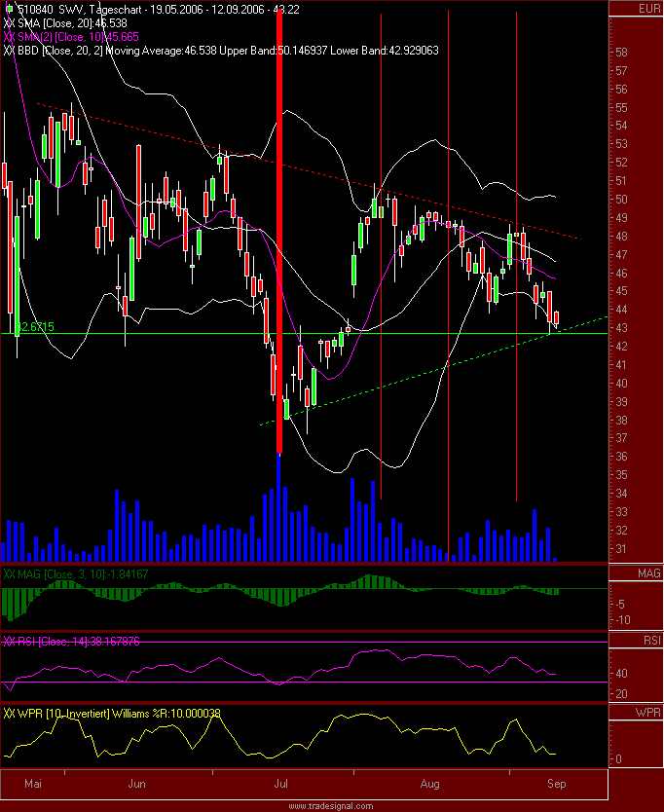
Task: Click the 40 value on RSI axis
Action: (621, 674)
